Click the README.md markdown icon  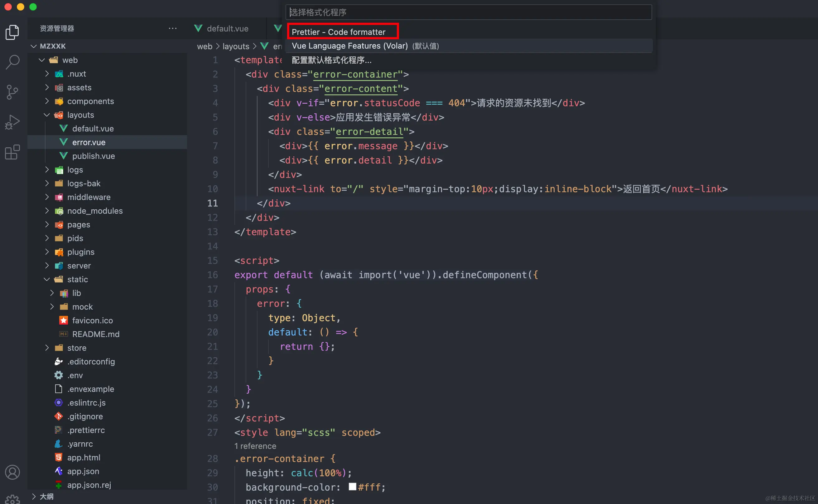[x=63, y=334]
